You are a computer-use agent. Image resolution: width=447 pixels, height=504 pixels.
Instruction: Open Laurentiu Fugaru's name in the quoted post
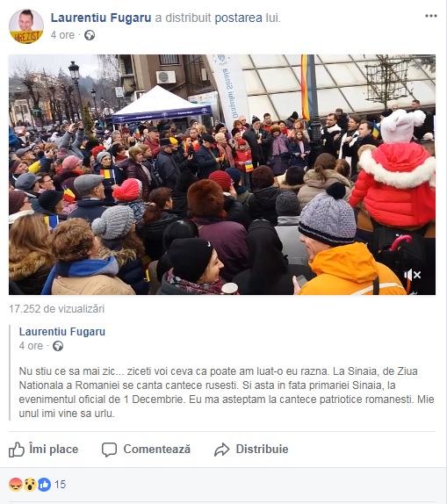(x=62, y=332)
